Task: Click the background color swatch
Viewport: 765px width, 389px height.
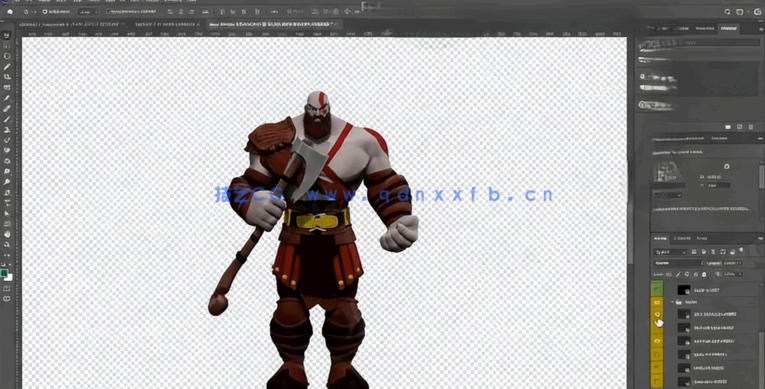Action: tap(9, 278)
